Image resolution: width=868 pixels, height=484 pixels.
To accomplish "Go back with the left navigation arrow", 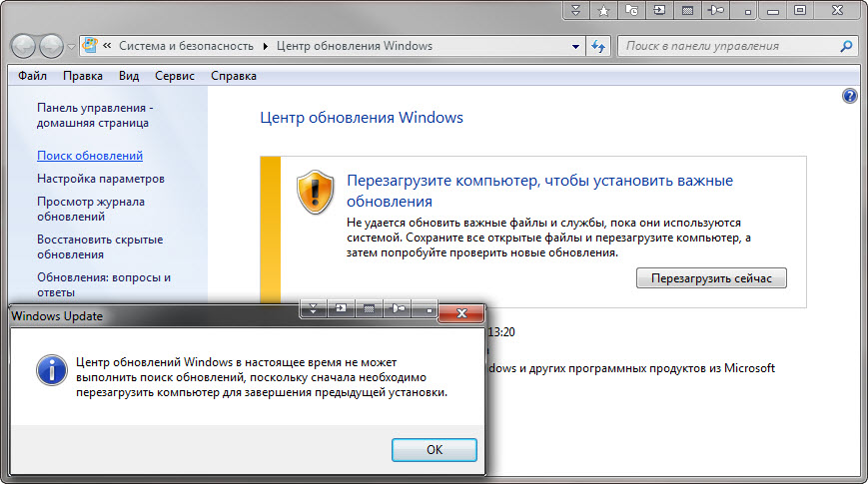I will point(24,47).
